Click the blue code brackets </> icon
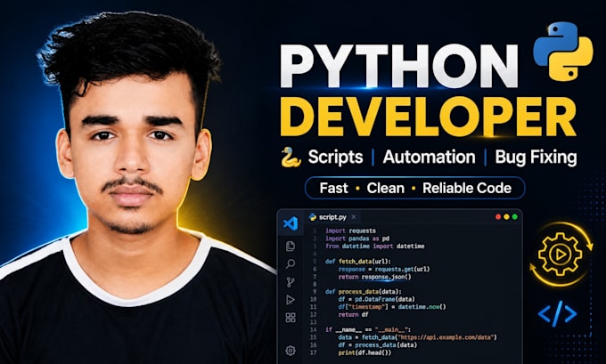The height and width of the screenshot is (364, 606). pyautogui.click(x=557, y=314)
